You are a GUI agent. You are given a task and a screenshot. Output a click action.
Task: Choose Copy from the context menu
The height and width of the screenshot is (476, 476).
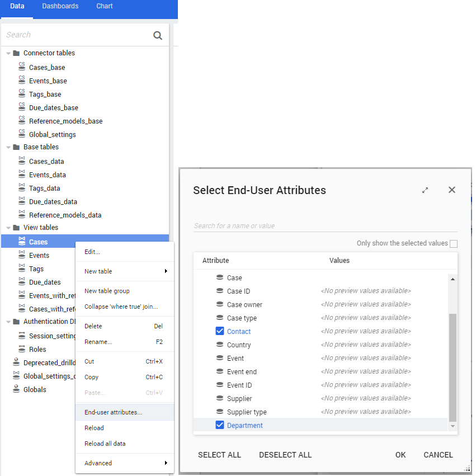[x=125, y=377]
